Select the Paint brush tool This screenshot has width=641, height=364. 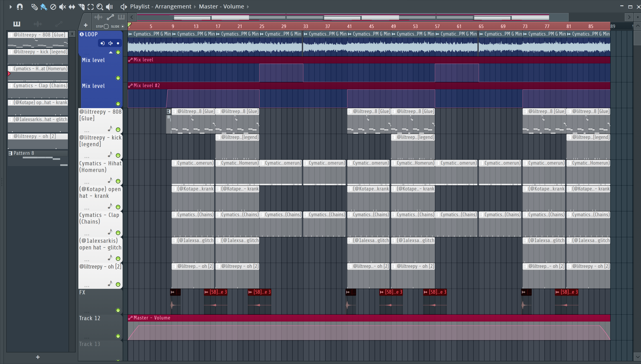pos(44,7)
